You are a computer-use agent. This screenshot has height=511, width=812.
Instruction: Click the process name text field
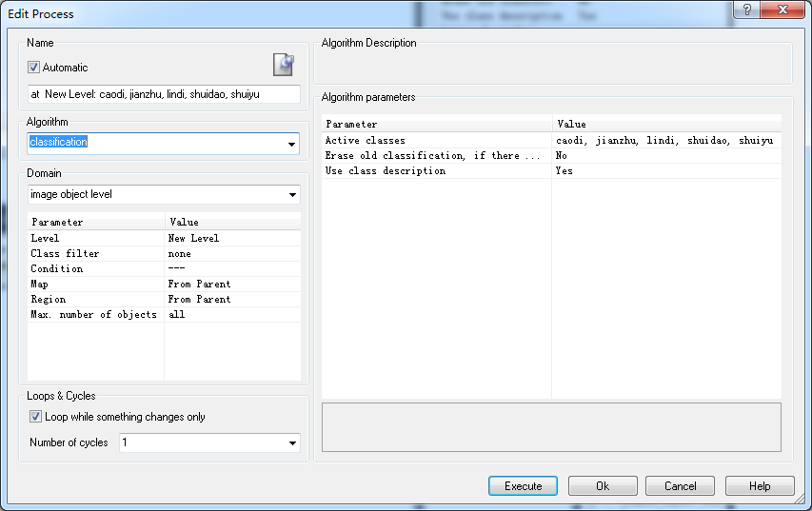coord(164,94)
